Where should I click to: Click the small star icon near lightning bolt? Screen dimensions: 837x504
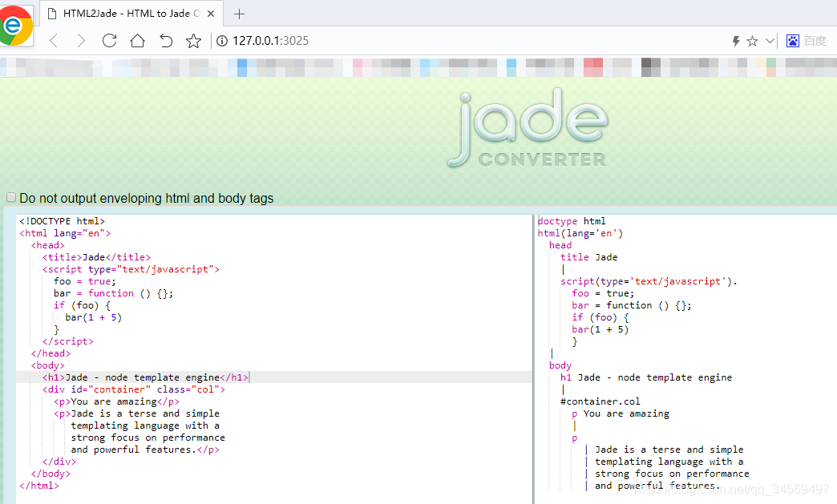tap(752, 41)
